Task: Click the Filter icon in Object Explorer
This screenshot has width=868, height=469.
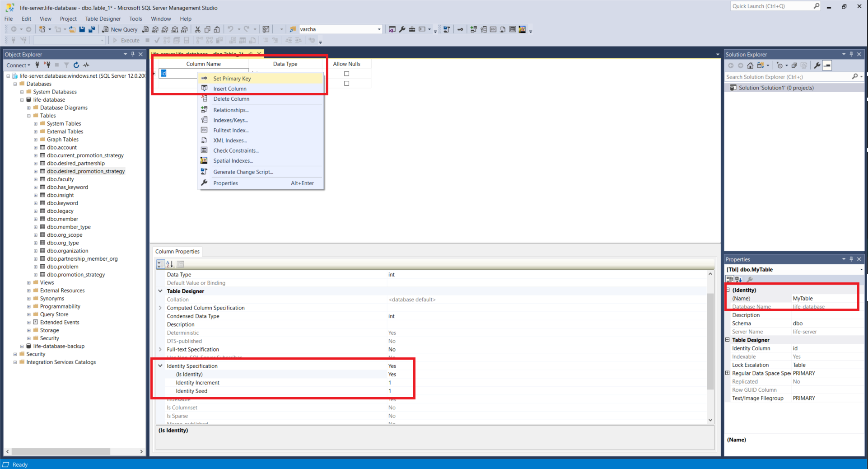Action: pos(66,65)
